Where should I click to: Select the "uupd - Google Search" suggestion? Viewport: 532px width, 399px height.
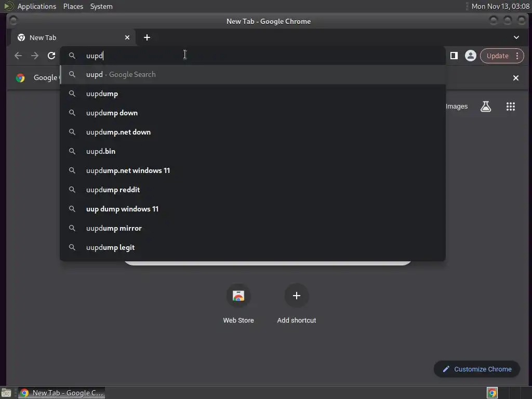pos(253,75)
